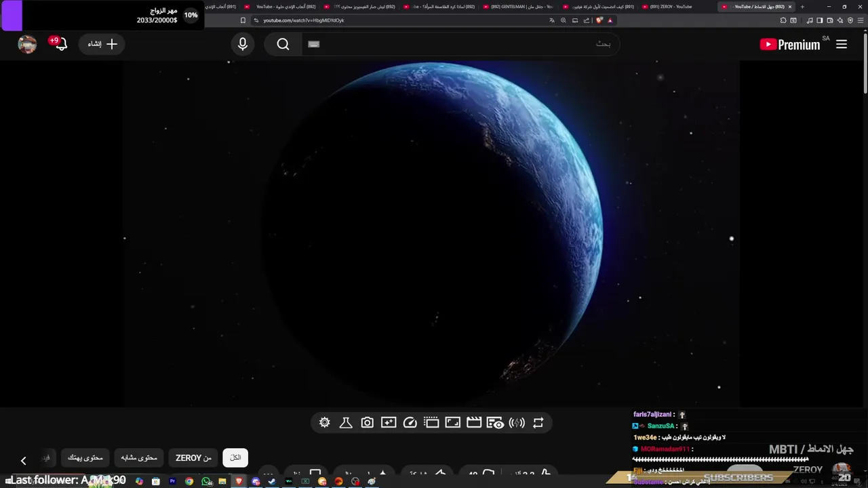The image size is (868, 488).
Task: Toggle the loop repeat icon in player toolbar
Action: click(x=538, y=423)
